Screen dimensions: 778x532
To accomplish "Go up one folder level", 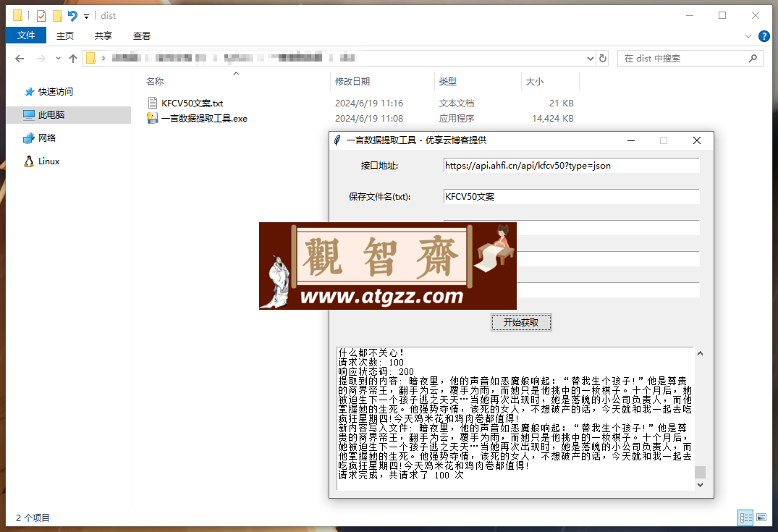I will tap(73, 59).
